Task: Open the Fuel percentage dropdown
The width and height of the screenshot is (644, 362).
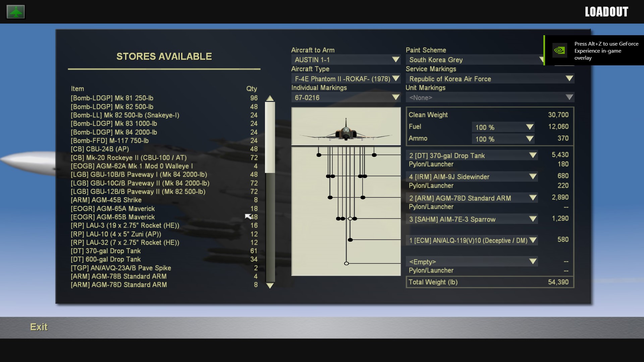Action: (503, 127)
